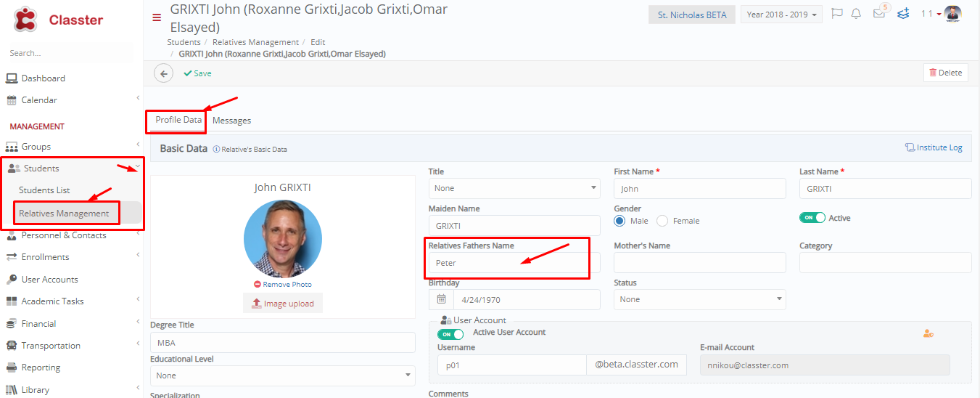Collapse the Students sidebar chevron
This screenshot has height=398, width=980.
coord(138,166)
